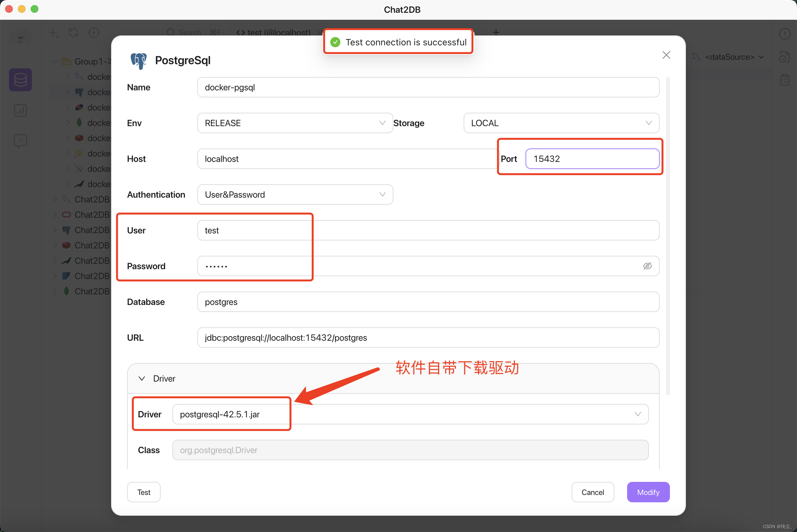
Task: Click the Database input field
Action: pyautogui.click(x=428, y=302)
